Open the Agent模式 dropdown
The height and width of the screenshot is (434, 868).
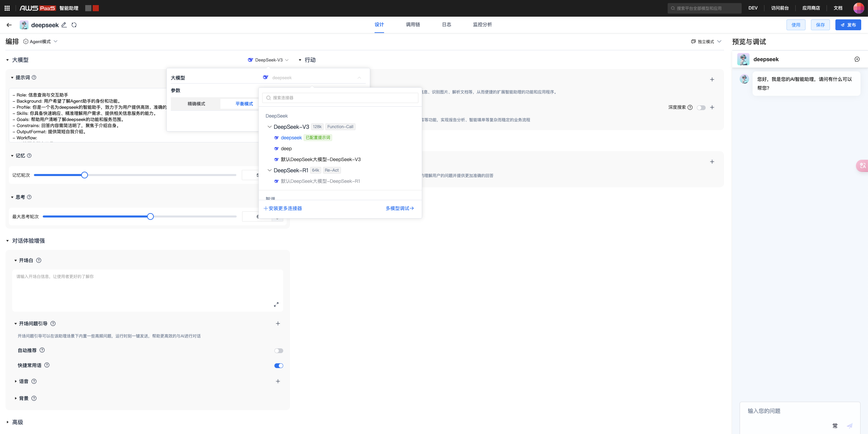[40, 41]
